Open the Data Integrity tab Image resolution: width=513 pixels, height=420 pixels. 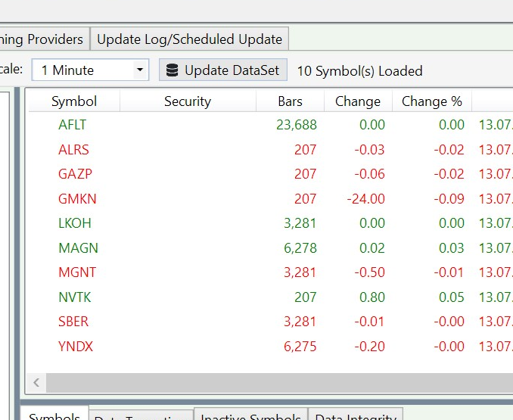(x=356, y=415)
